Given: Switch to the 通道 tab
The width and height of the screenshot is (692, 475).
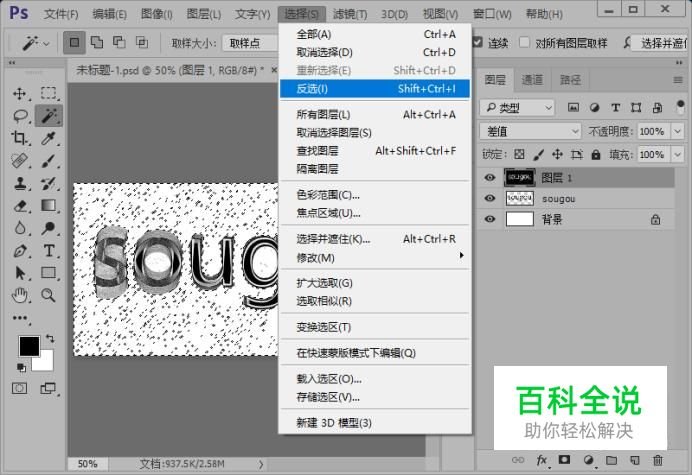Looking at the screenshot, I should (532, 80).
